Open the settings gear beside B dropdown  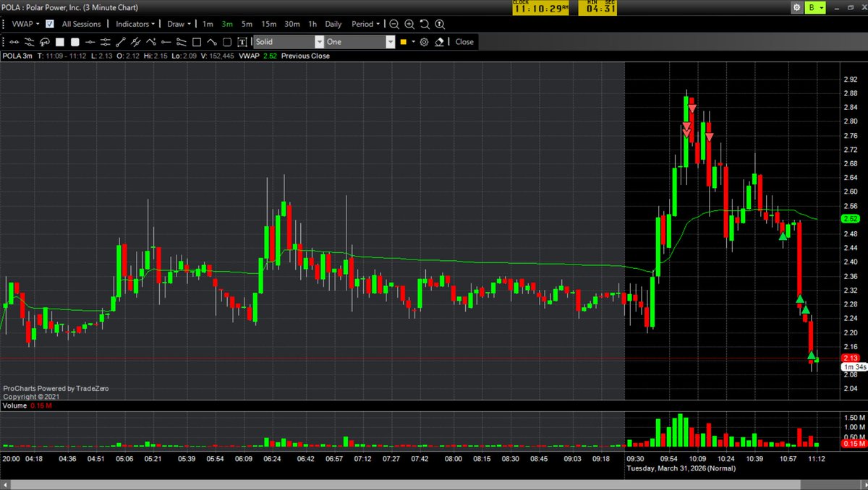point(796,8)
